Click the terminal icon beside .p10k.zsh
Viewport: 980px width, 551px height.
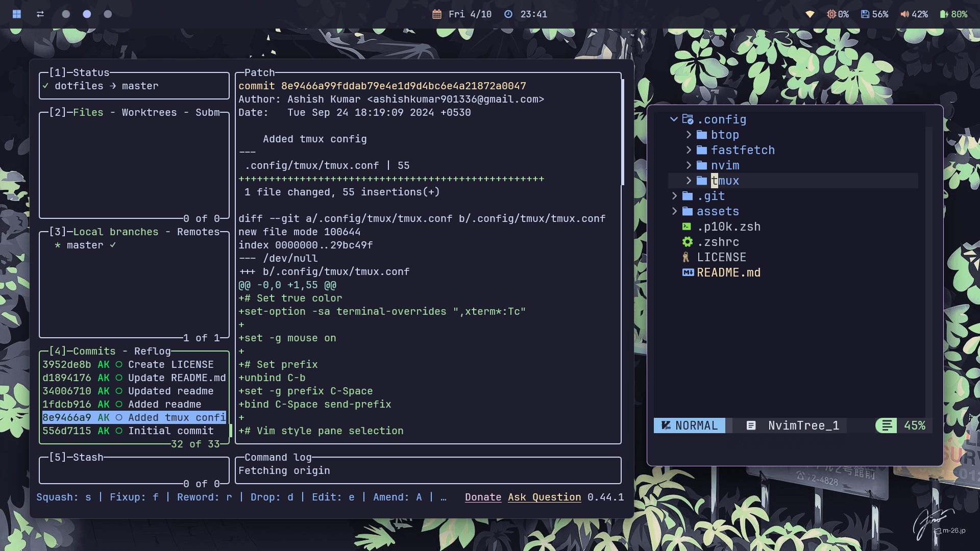[x=687, y=227]
